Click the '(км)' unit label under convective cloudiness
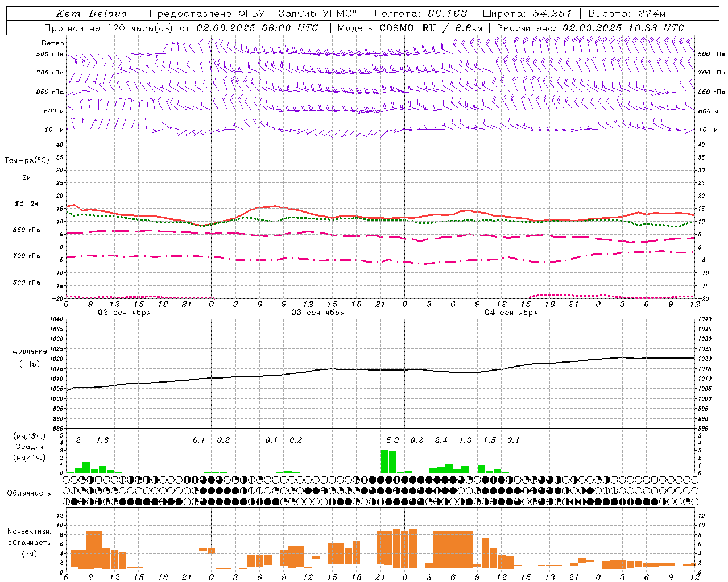Image resolution: width=728 pixels, height=582 pixels. [30, 554]
